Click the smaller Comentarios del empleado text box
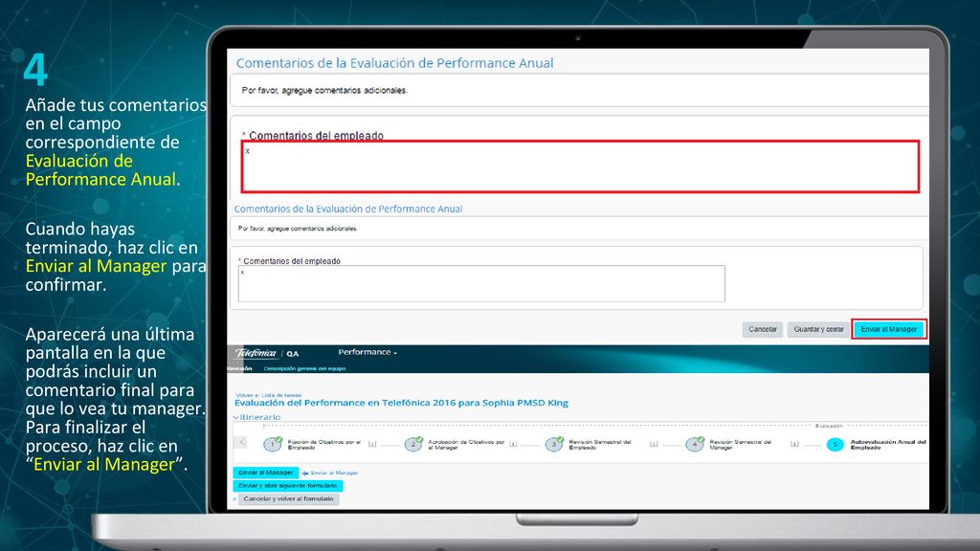This screenshot has height=551, width=980. [x=481, y=283]
